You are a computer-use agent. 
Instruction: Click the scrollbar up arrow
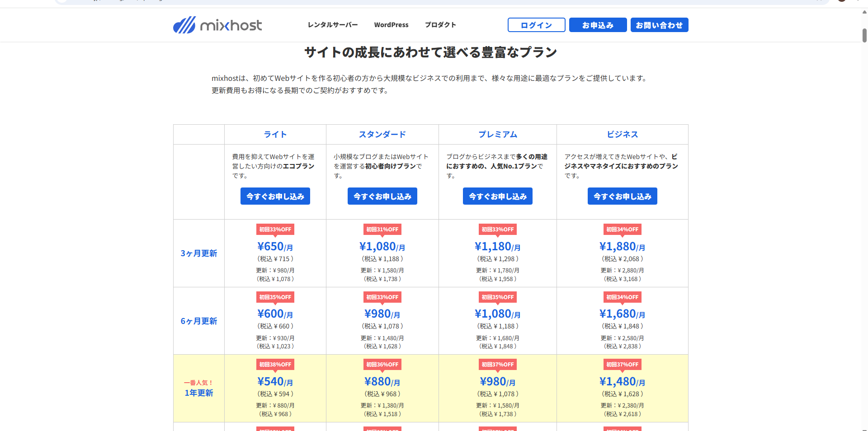864,12
